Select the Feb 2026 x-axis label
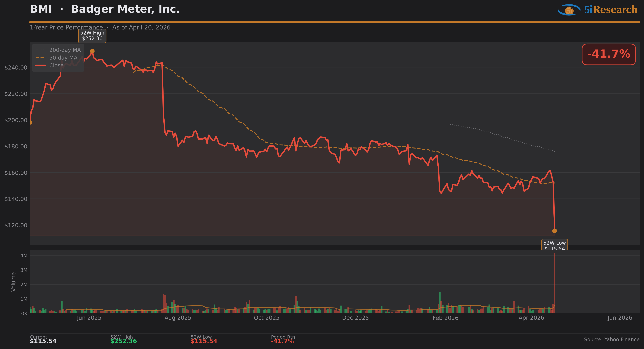The width and height of the screenshot is (644, 349). click(x=445, y=318)
